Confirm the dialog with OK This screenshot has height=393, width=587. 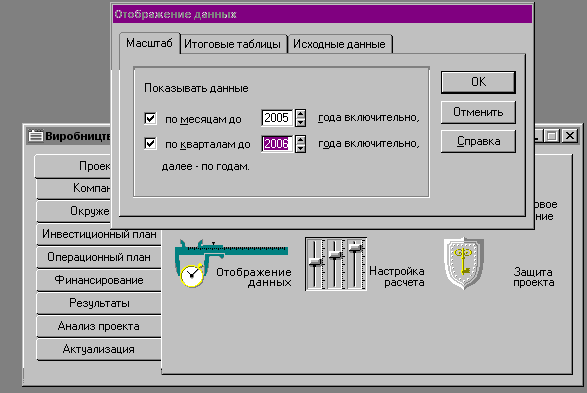point(478,82)
